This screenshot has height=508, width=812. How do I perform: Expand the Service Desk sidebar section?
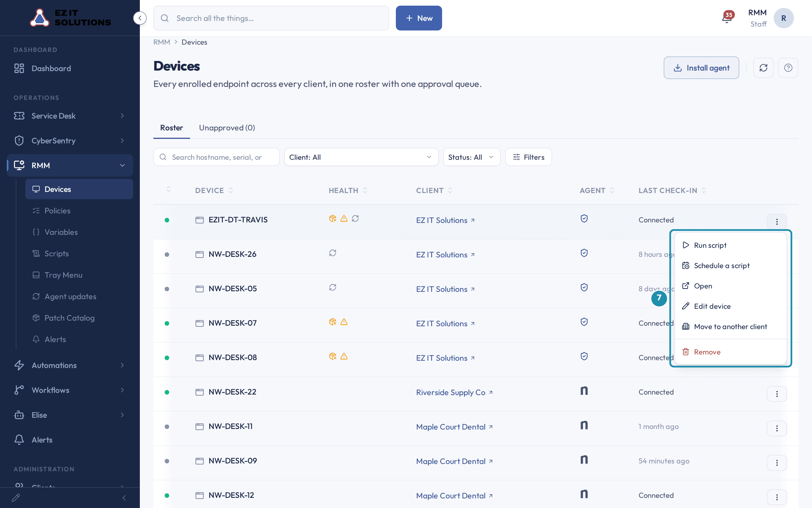tap(70, 116)
